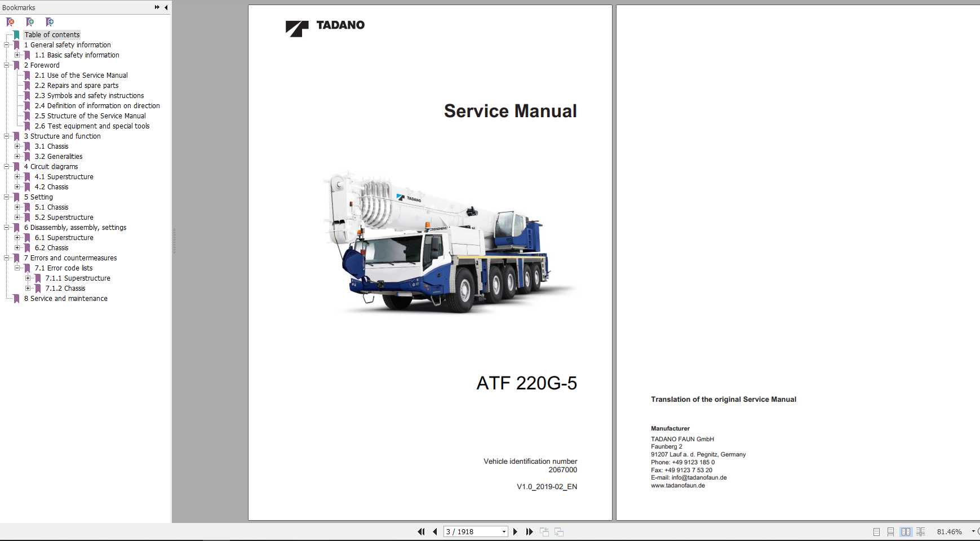This screenshot has width=980, height=541.
Task: Open bookmark 2.2 Repairs and spare parts
Action: click(77, 86)
